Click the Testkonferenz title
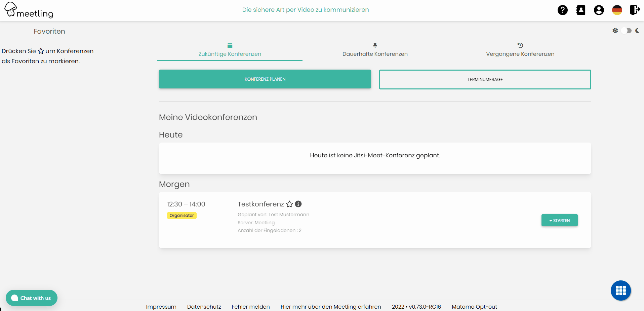This screenshot has height=311, width=644. pyautogui.click(x=261, y=204)
